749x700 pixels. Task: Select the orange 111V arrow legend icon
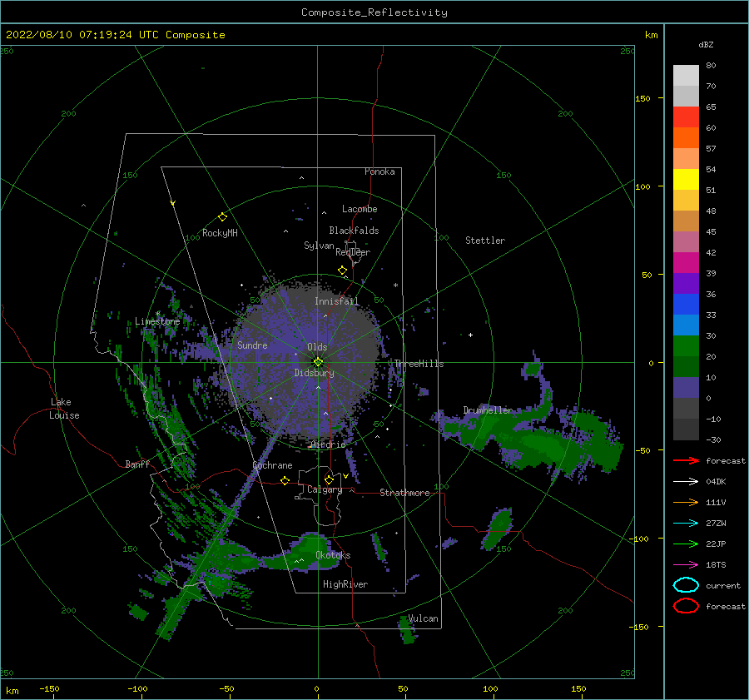click(x=686, y=502)
